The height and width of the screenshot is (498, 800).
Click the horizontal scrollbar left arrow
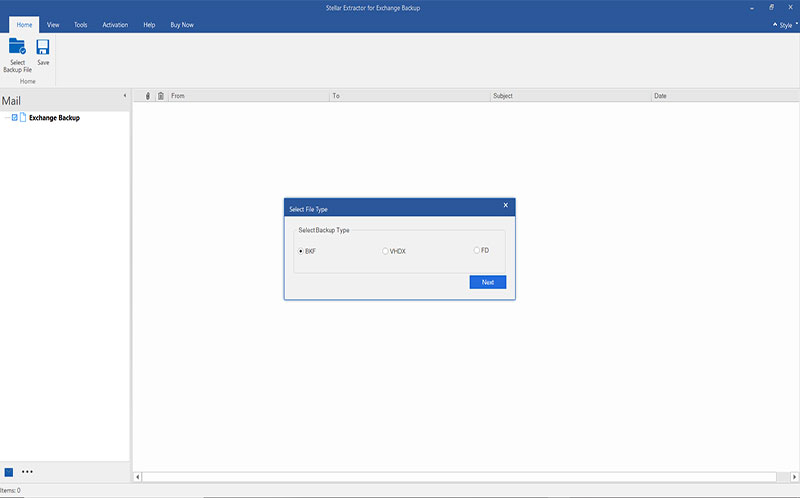pos(137,477)
